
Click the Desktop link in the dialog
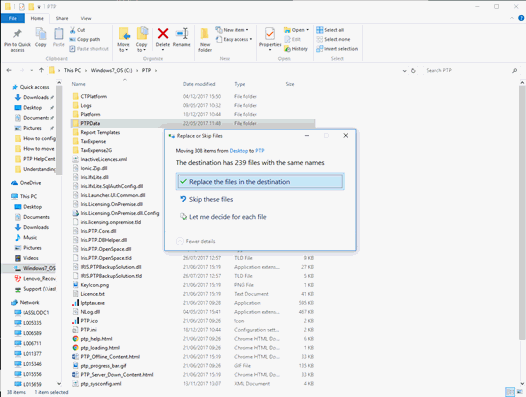(239, 151)
